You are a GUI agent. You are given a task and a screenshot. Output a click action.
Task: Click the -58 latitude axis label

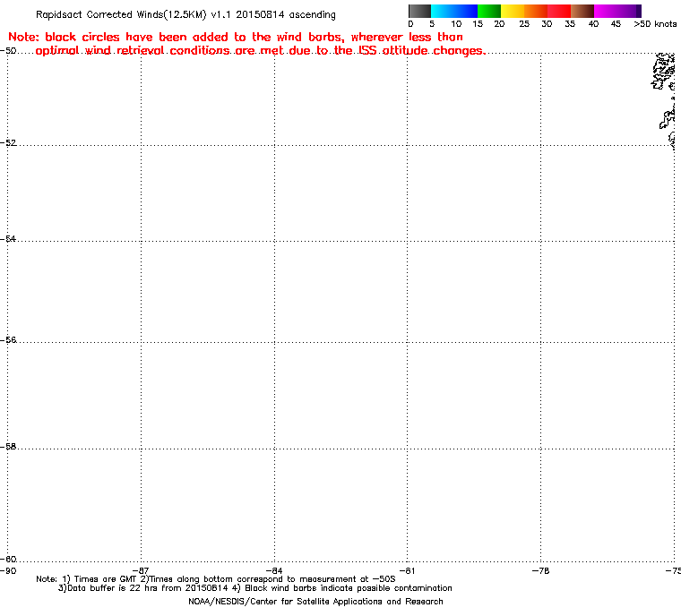[8, 447]
